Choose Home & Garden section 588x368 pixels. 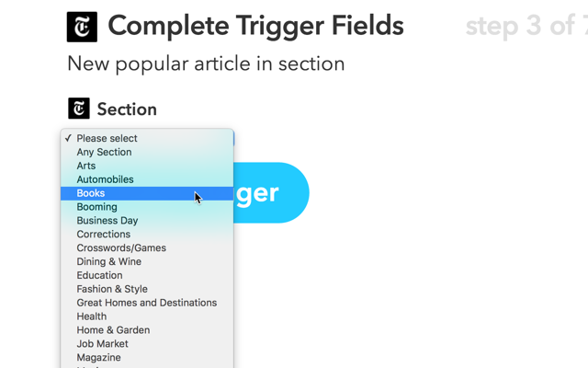click(113, 329)
